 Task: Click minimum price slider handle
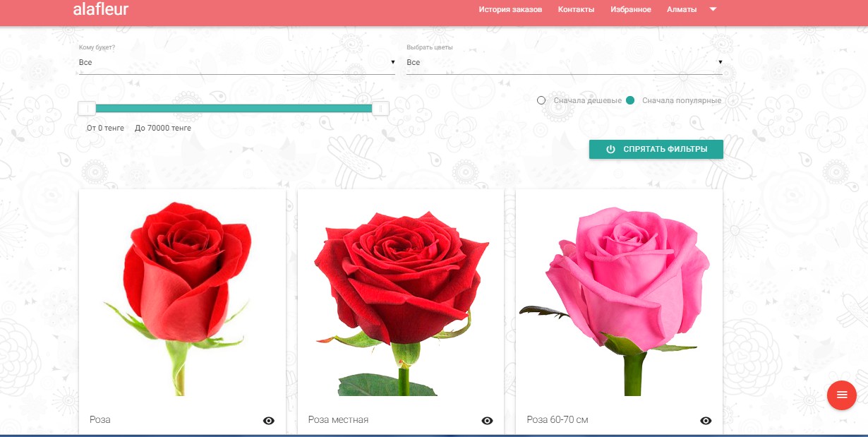pos(87,108)
